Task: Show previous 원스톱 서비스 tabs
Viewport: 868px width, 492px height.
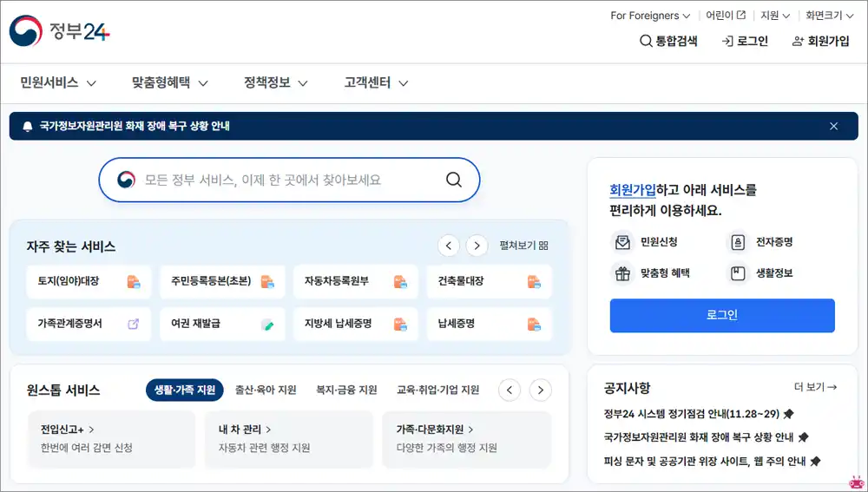Action: [510, 390]
